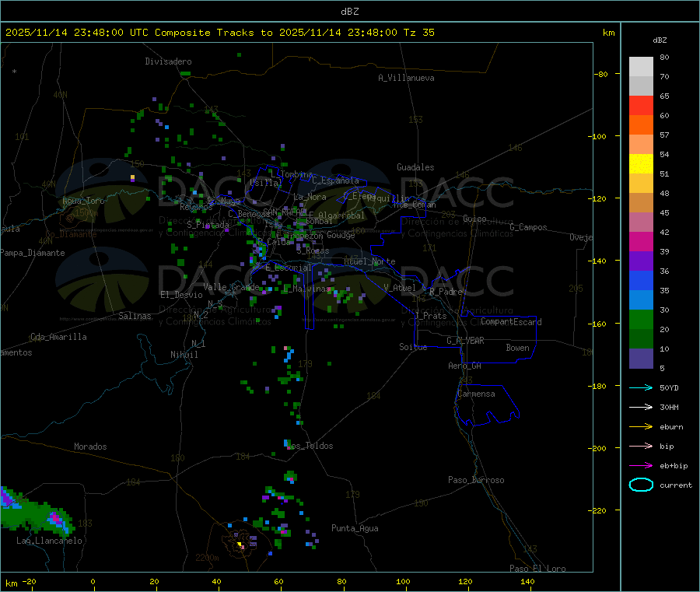This screenshot has height=592, width=700.
Task: Click the J_Prats map label
Action: pyautogui.click(x=430, y=316)
